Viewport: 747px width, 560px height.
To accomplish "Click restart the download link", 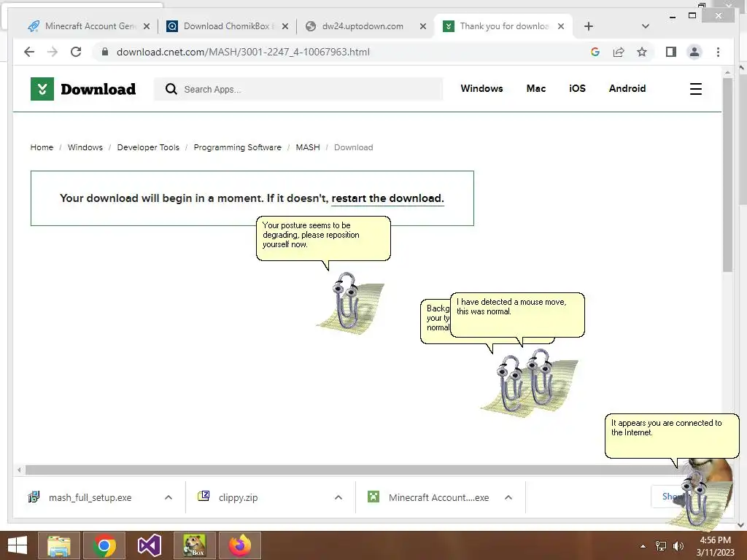I will tap(387, 198).
